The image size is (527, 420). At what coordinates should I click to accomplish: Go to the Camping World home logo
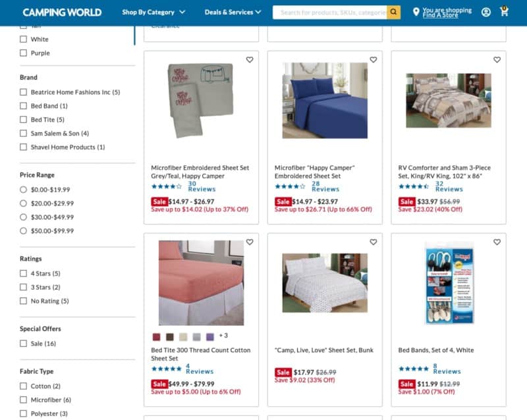coord(62,13)
